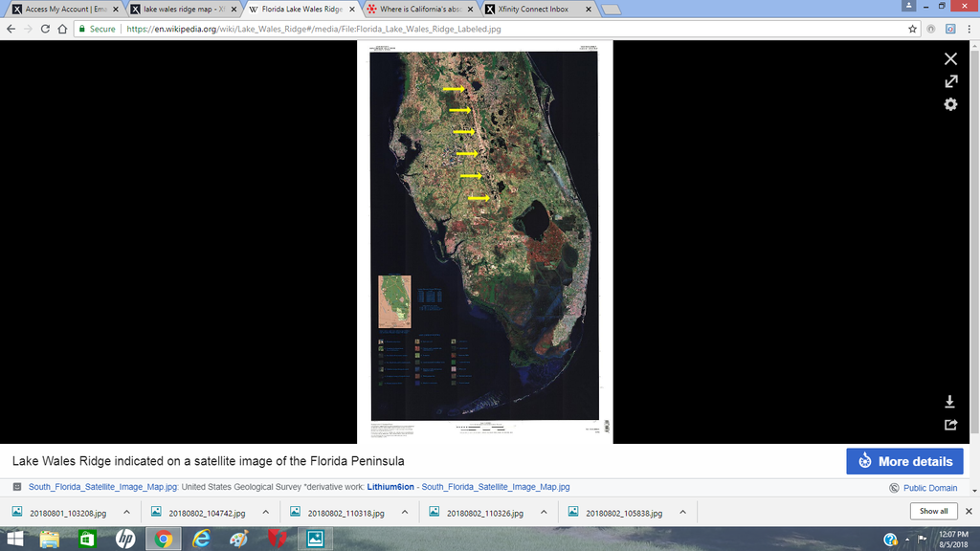Open menu arrow for 20180802_105838.jpg

point(683,512)
